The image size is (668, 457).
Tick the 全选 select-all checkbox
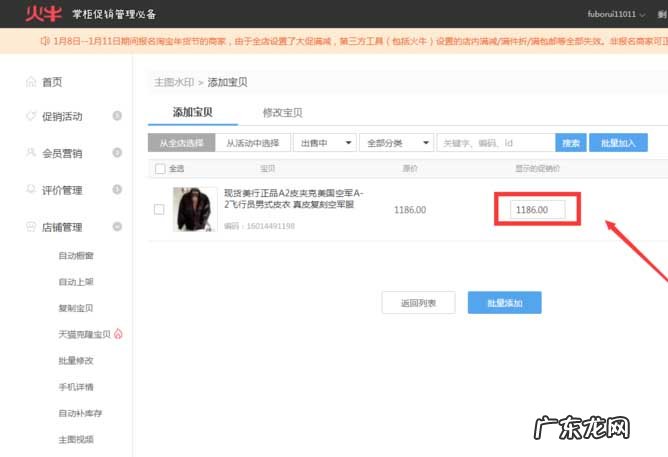point(160,169)
